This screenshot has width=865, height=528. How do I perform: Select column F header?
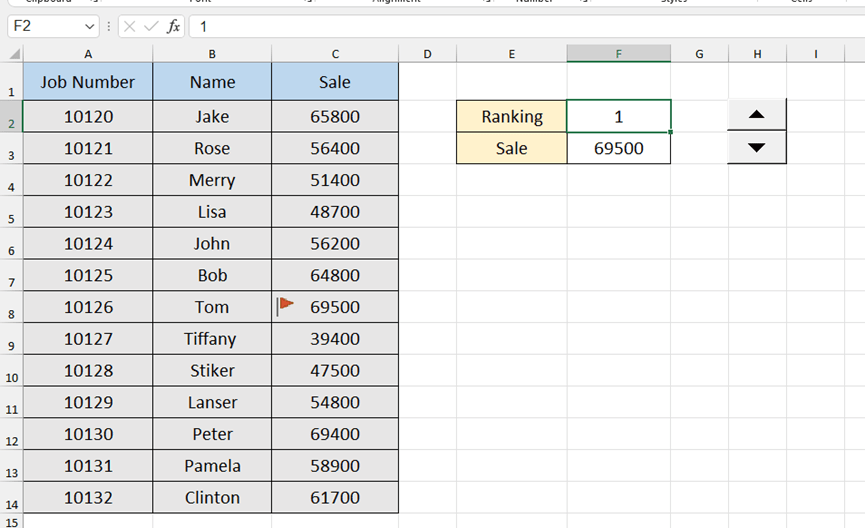coord(618,54)
